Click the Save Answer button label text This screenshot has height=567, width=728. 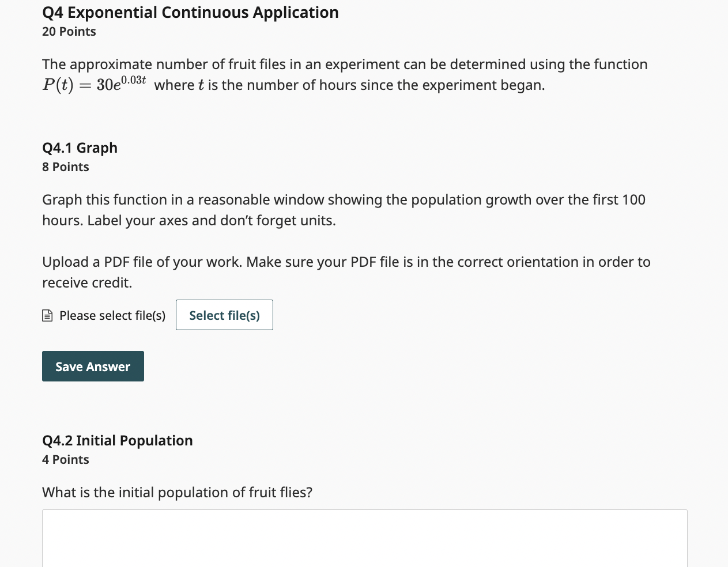tap(92, 366)
